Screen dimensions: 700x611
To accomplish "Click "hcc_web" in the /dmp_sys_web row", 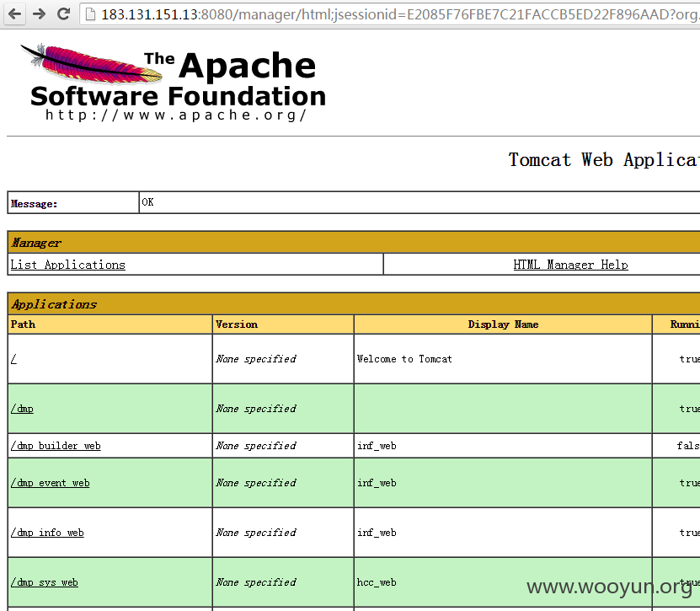I will click(377, 582).
